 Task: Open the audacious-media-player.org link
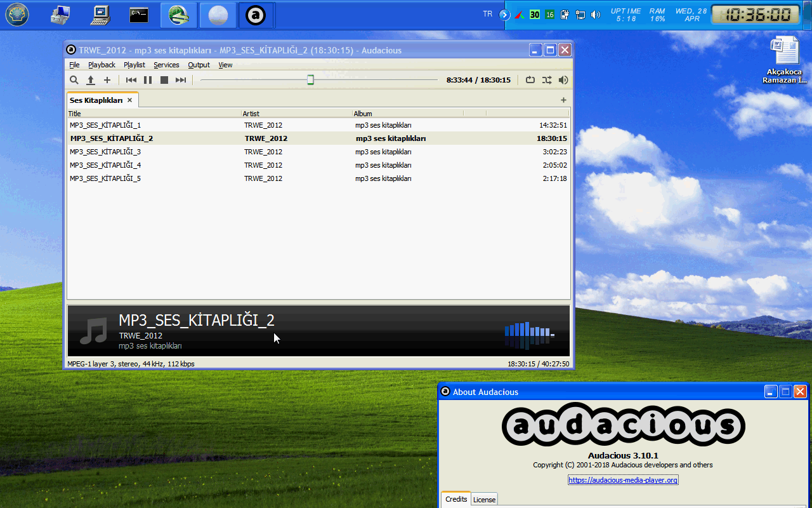click(x=623, y=480)
